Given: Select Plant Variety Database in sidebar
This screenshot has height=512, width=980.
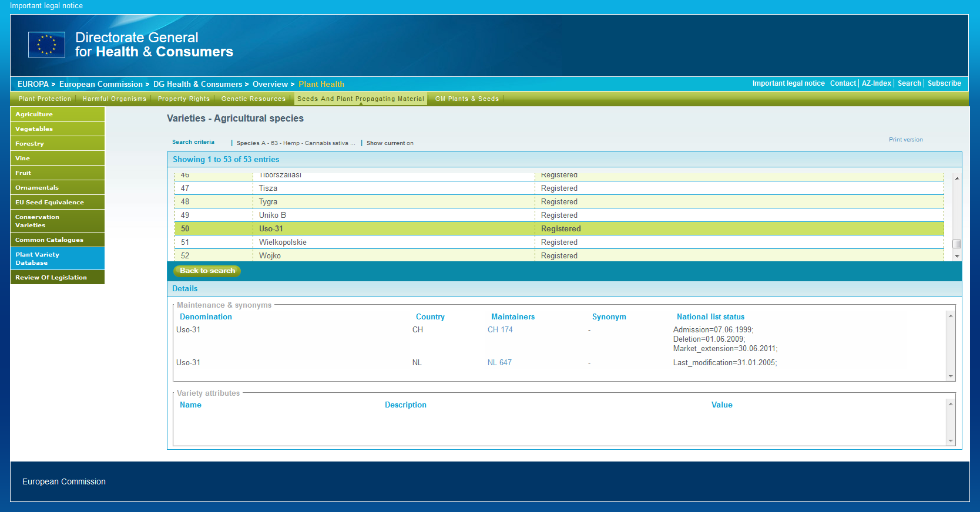Looking at the screenshot, I should point(57,258).
